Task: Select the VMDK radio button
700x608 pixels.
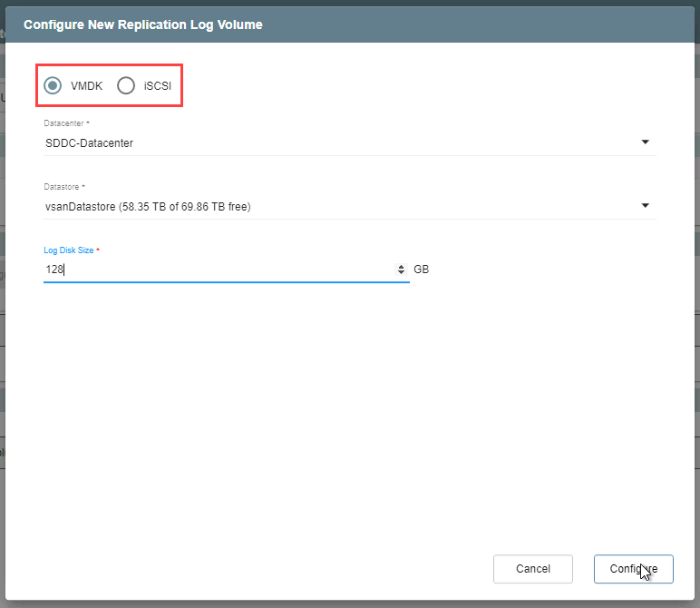Action: (53, 85)
